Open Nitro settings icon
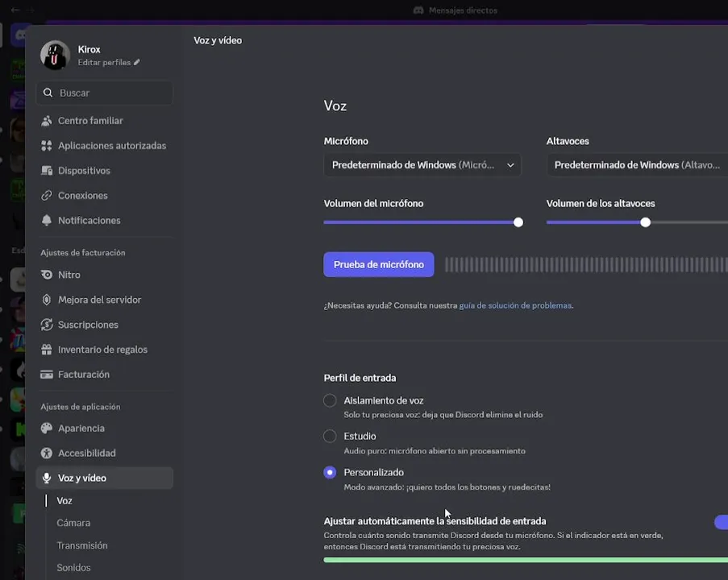Screen dimensions: 728x580 coord(47,275)
